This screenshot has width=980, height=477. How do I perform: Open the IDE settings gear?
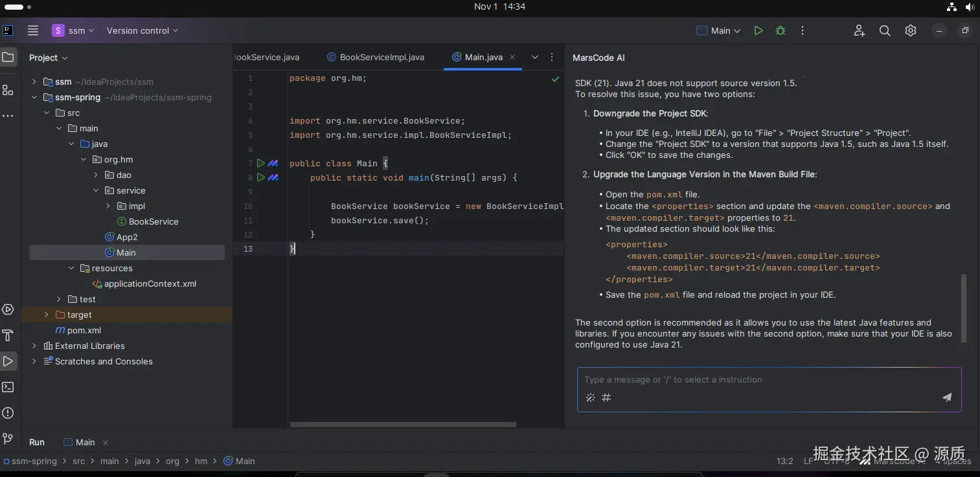911,30
